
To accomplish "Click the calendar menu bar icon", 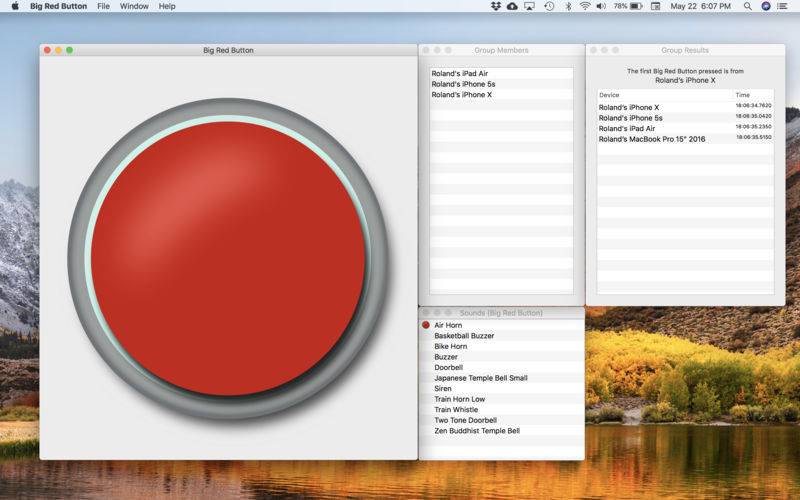I will click(x=656, y=6).
